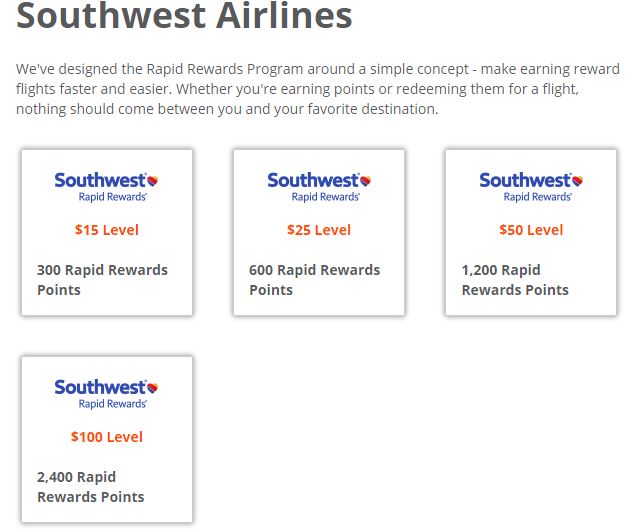This screenshot has height=529, width=641.
Task: Click Rapid Rewards text under $100 logo
Action: (x=113, y=404)
